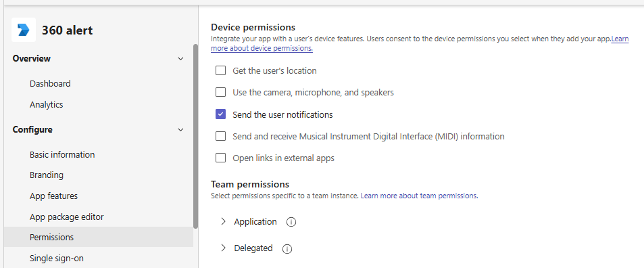Collapse the Overview section chevron
Viewport: 644px width, 268px height.
pos(180,59)
